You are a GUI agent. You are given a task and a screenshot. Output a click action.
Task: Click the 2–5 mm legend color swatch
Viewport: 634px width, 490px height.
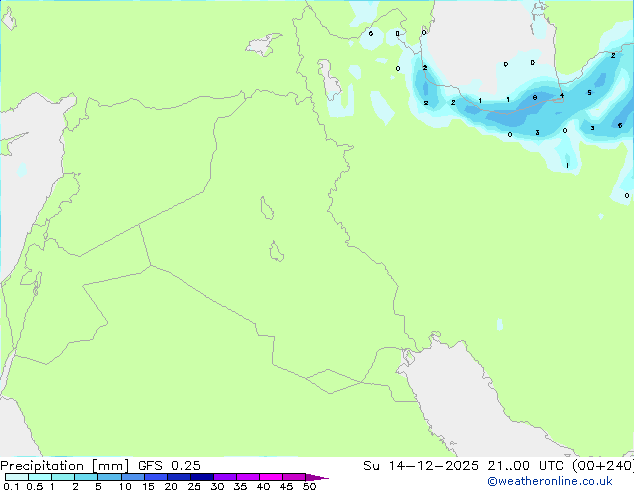tap(86, 477)
